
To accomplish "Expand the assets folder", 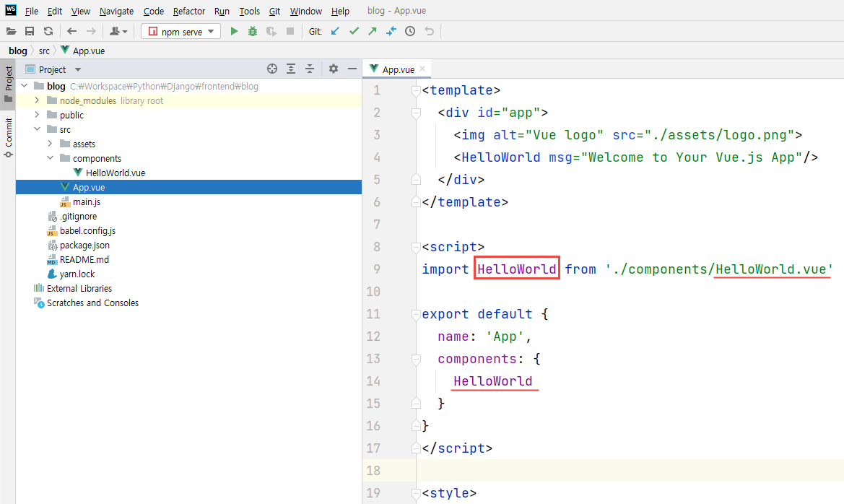I will 50,144.
